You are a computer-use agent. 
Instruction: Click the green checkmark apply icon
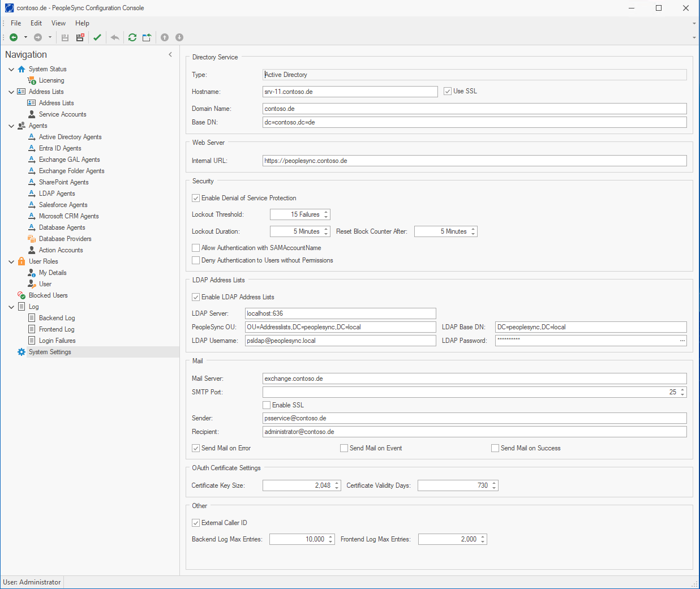pos(97,37)
